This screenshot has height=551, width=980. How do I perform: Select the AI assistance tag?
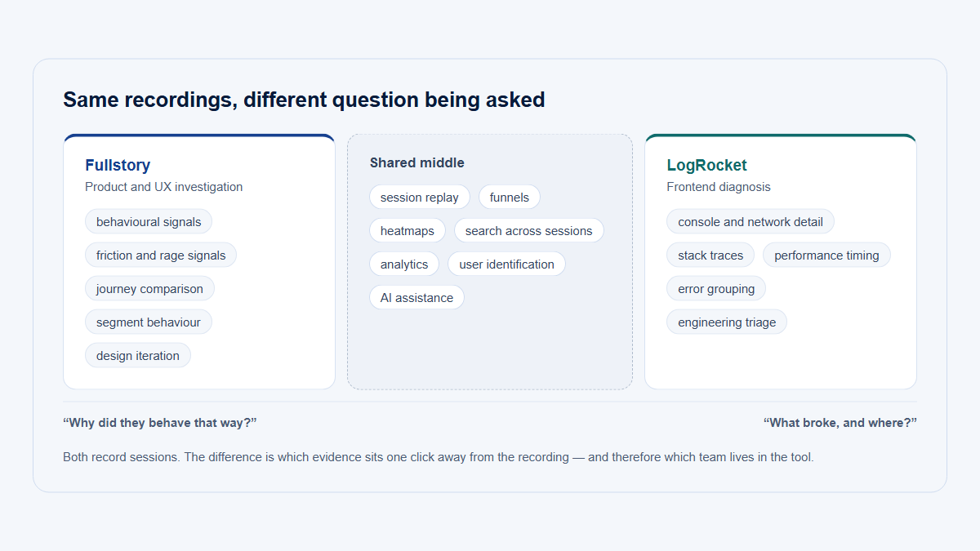click(x=416, y=298)
